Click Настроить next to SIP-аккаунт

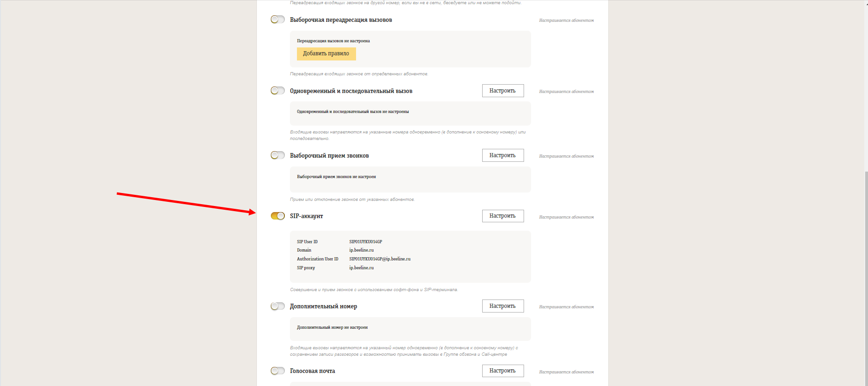click(503, 216)
